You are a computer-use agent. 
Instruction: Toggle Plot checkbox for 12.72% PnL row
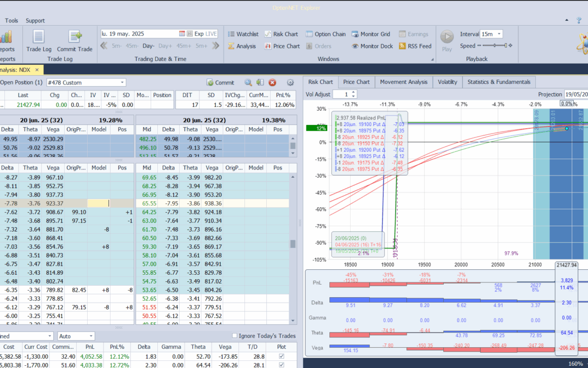coord(281,365)
